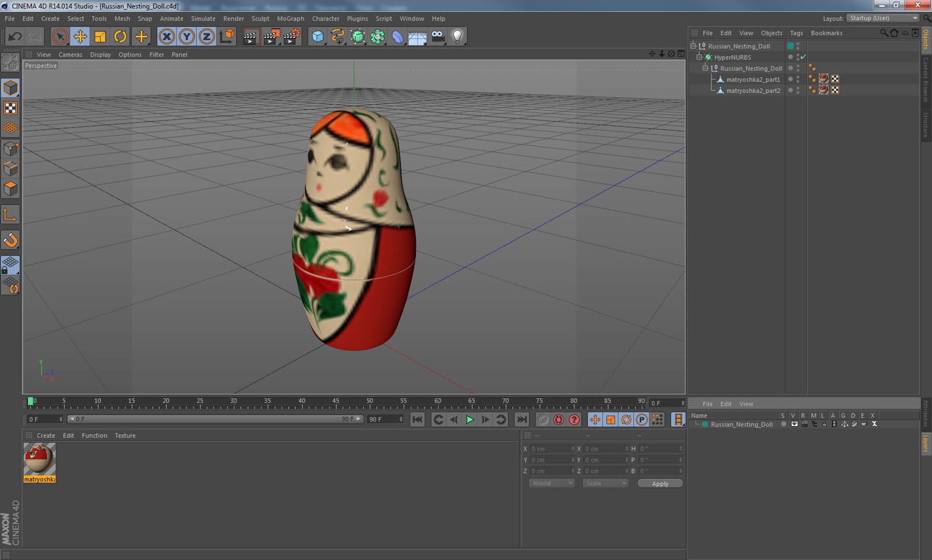Image resolution: width=932 pixels, height=560 pixels.
Task: Toggle layer solo dot for Russian_Nesting_Doll
Action: (x=784, y=424)
